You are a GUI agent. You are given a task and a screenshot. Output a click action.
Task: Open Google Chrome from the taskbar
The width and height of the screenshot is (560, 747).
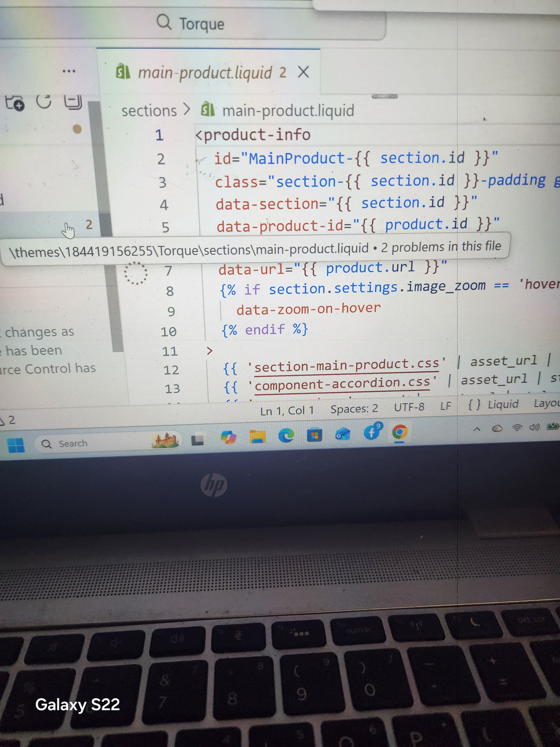(x=399, y=433)
